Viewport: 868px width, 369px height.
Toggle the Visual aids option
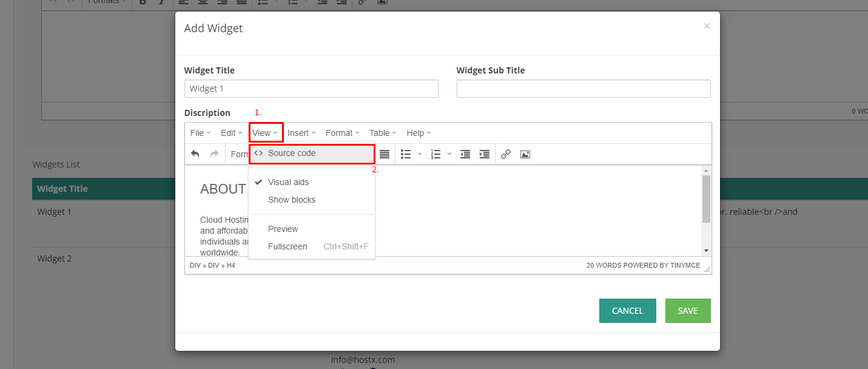pos(288,182)
